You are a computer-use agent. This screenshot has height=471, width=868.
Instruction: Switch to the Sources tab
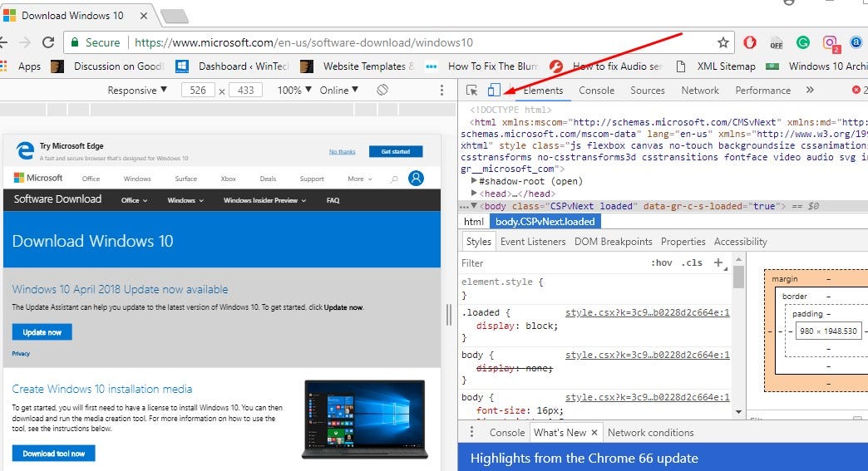pos(647,90)
